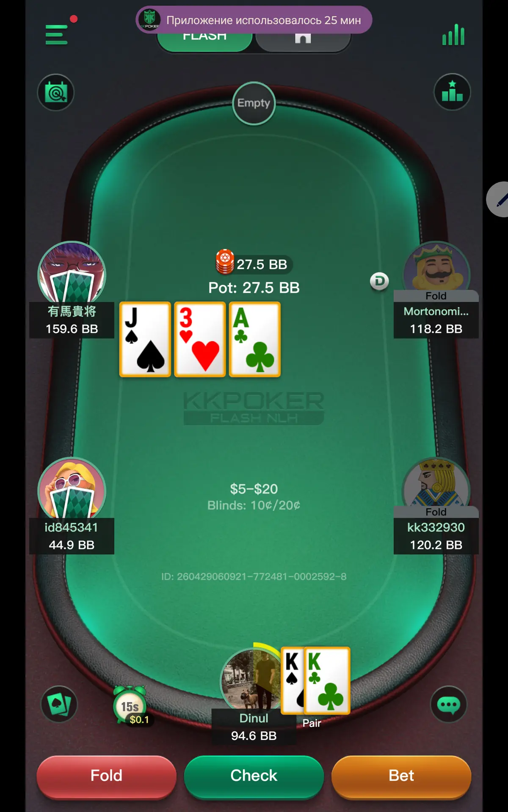The height and width of the screenshot is (812, 508).
Task: Open the chat bubble icon
Action: click(x=449, y=704)
